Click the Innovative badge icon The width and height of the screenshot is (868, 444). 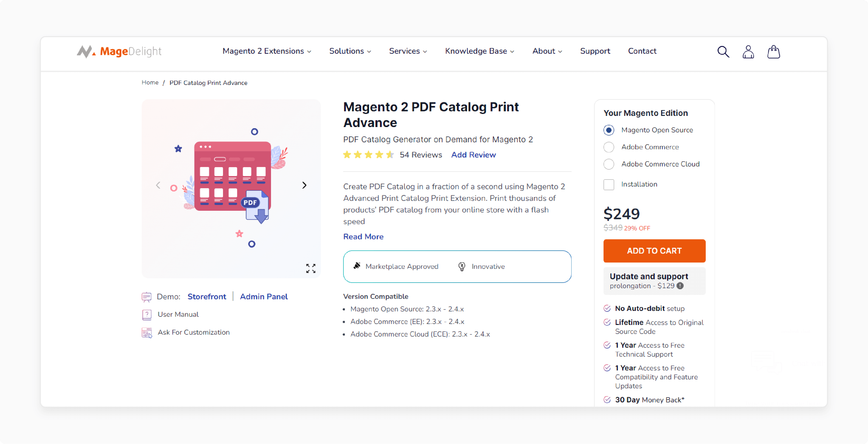tap(462, 266)
